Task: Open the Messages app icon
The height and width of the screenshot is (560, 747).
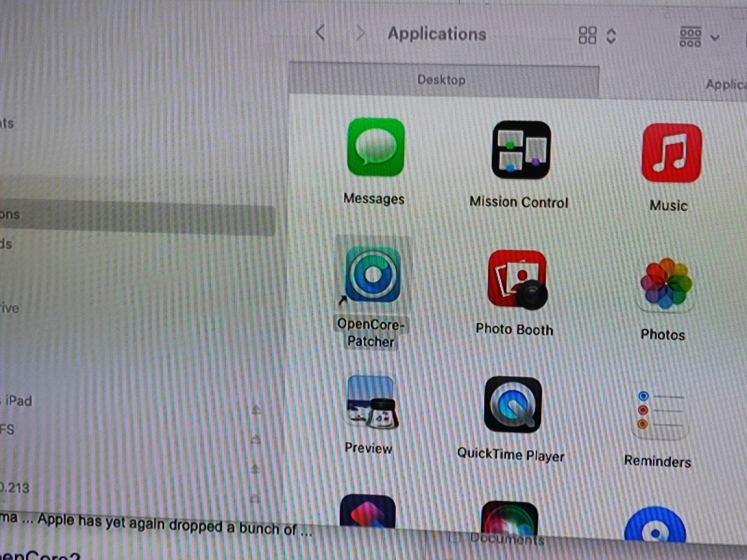Action: [375, 148]
